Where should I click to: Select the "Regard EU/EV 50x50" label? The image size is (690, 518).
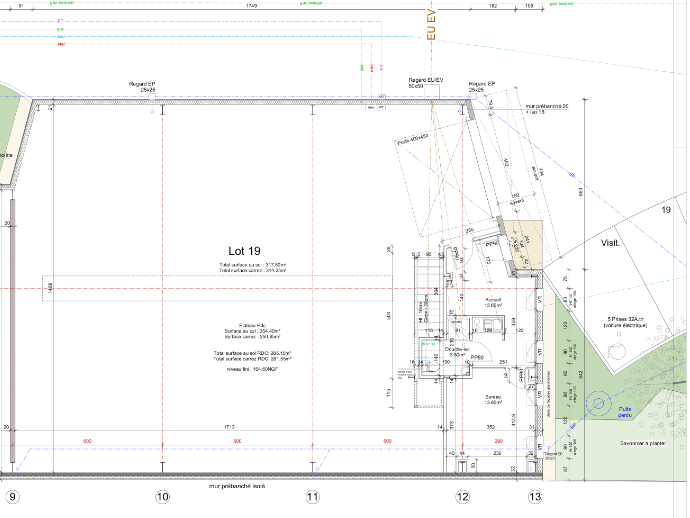(426, 83)
